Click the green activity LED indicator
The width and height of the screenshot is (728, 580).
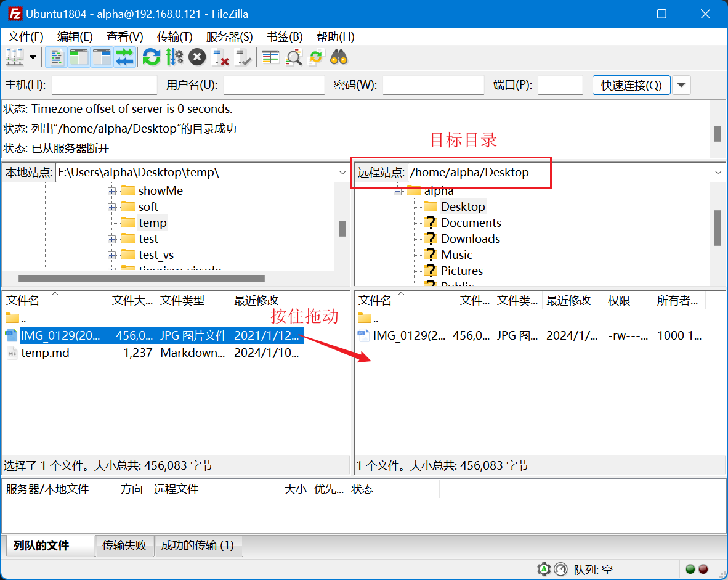pyautogui.click(x=690, y=570)
